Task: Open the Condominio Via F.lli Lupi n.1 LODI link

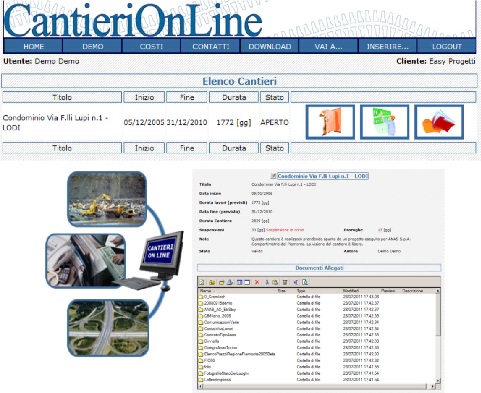Action: click(x=323, y=176)
